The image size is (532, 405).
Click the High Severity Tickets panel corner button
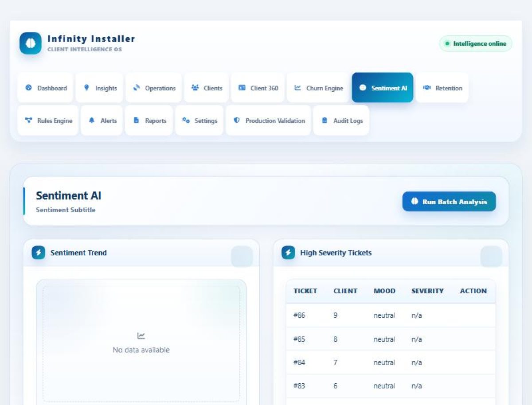[492, 257]
